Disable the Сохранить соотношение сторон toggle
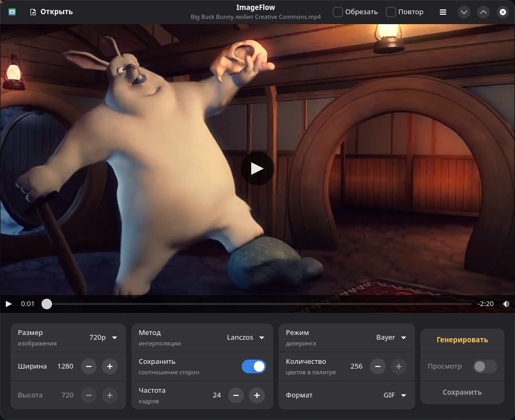This screenshot has height=420, width=515. click(x=254, y=366)
